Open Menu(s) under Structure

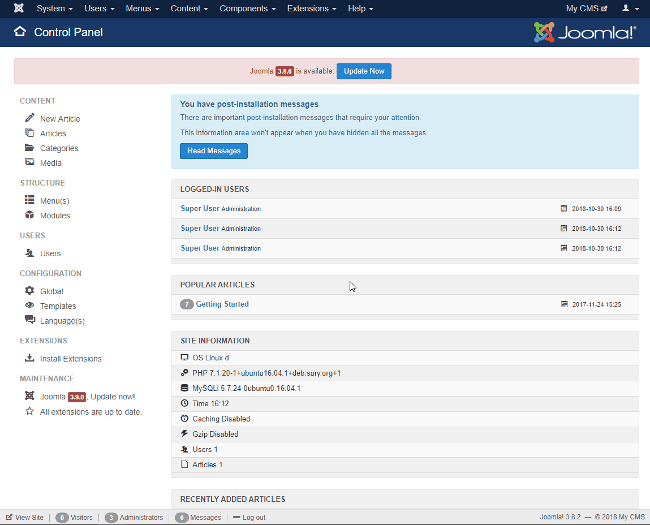coord(55,201)
